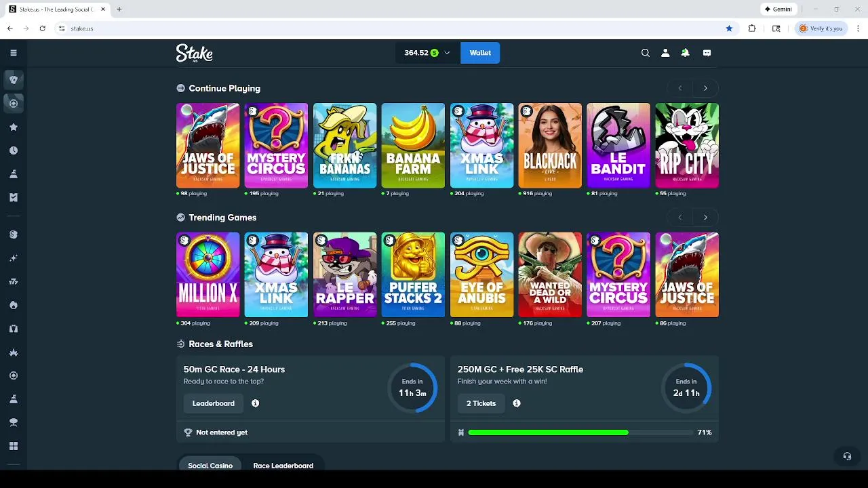Click the 2 Tickets button

[481, 403]
